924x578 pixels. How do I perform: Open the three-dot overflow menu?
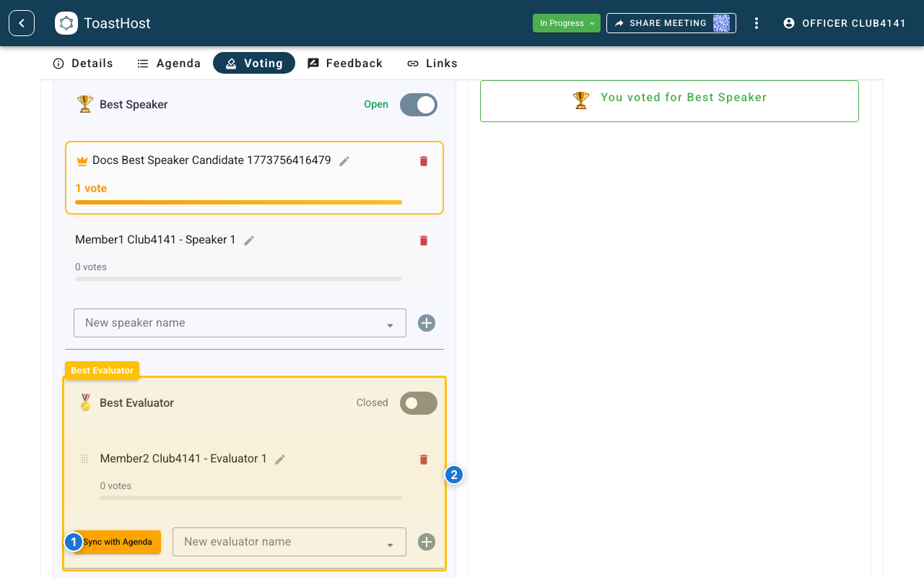tap(757, 22)
